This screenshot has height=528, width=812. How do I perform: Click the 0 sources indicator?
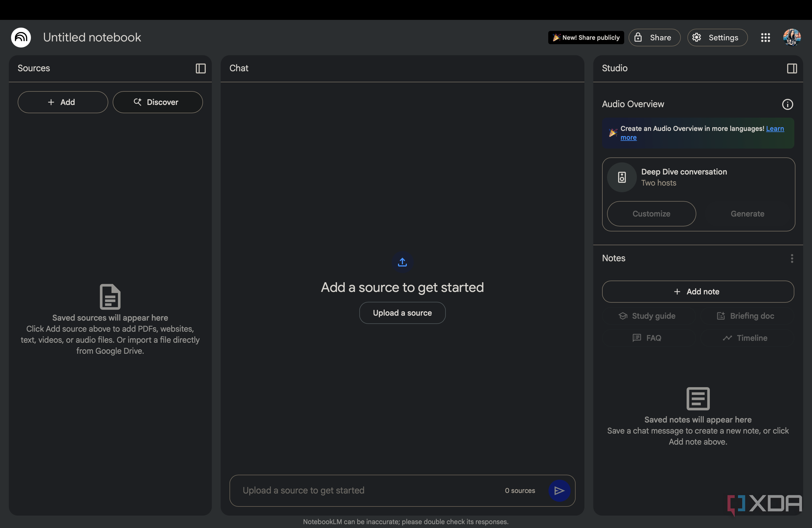point(520,490)
